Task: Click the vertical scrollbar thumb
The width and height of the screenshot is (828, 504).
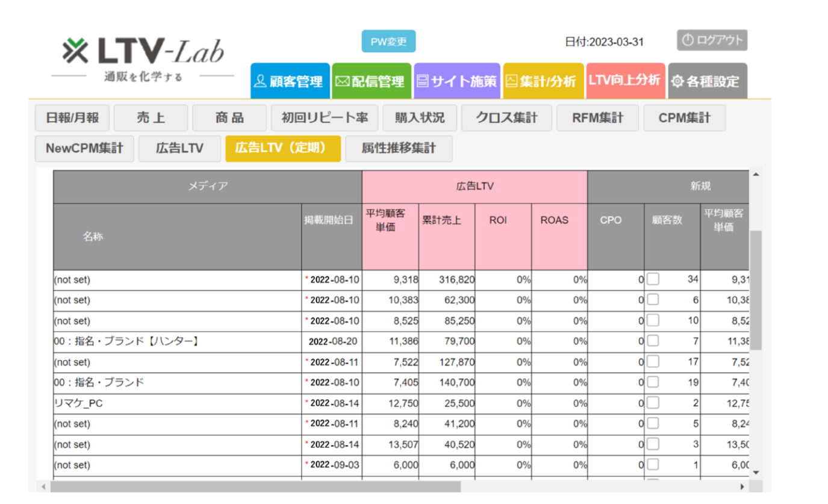Action: click(x=756, y=290)
